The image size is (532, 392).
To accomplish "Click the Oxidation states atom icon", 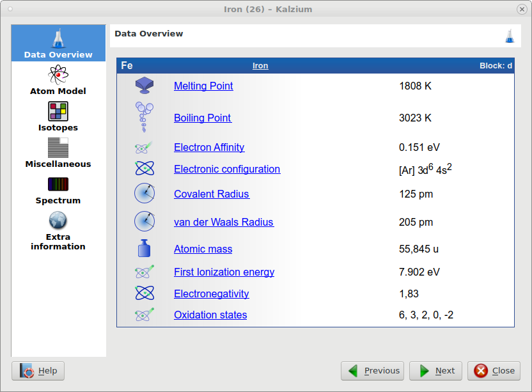I will 145,315.
